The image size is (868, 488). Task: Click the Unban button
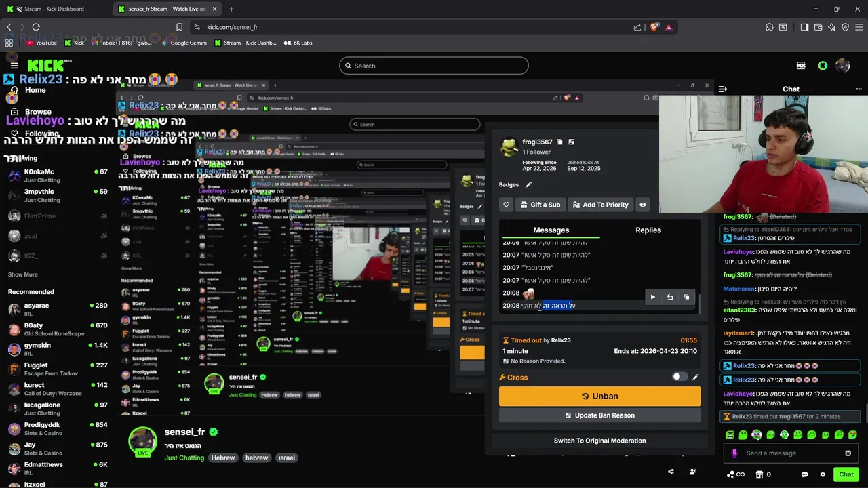[599, 396]
